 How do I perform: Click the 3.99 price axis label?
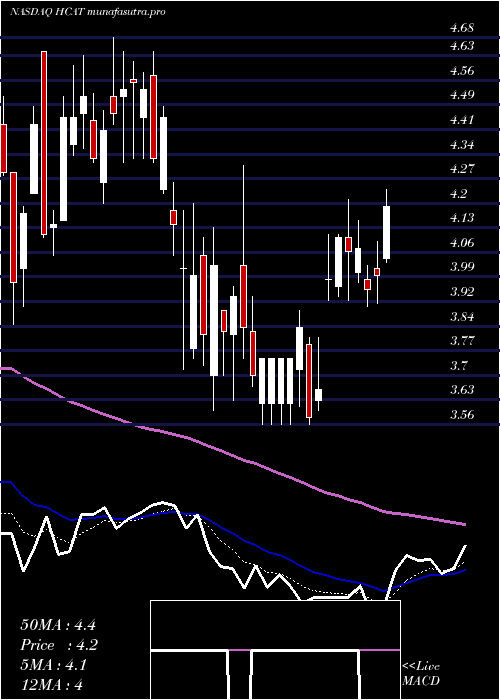point(461,267)
